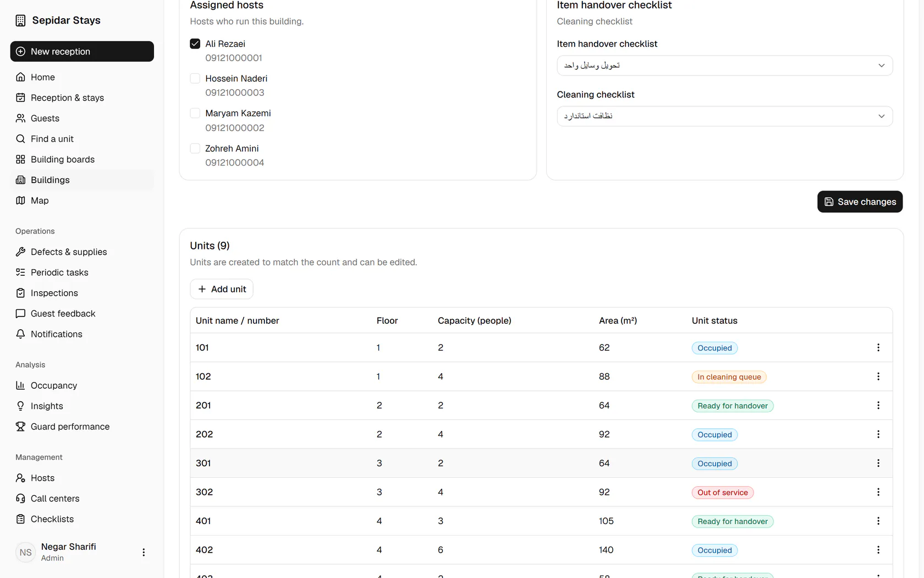Viewport: 924px width, 578px height.
Task: Click the New reception button
Action: [82, 51]
